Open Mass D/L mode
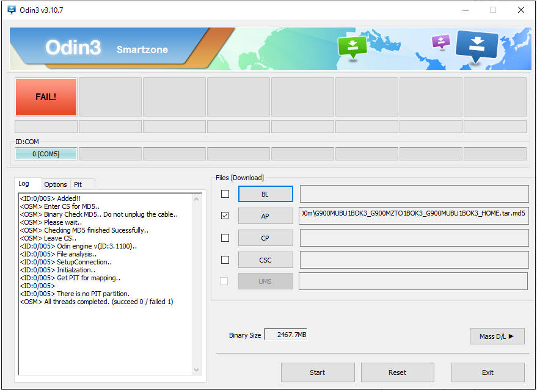The height and width of the screenshot is (392, 537). tap(497, 336)
